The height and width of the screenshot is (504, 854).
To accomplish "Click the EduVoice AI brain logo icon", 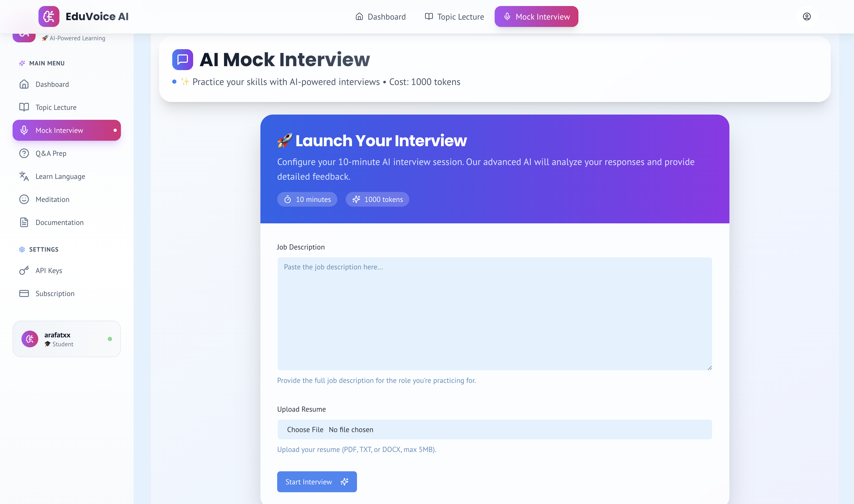I will tap(49, 16).
